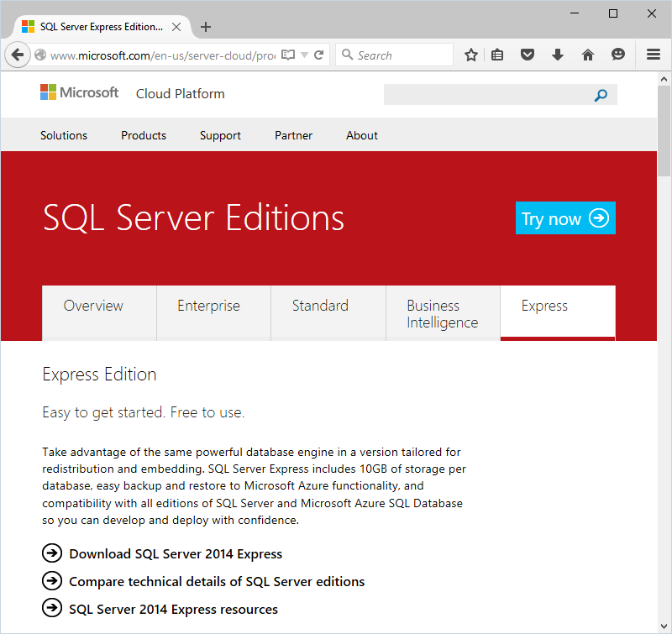Click the arrow icon beside Download SQL Server 2014 Express
This screenshot has width=672, height=634.
(x=52, y=553)
